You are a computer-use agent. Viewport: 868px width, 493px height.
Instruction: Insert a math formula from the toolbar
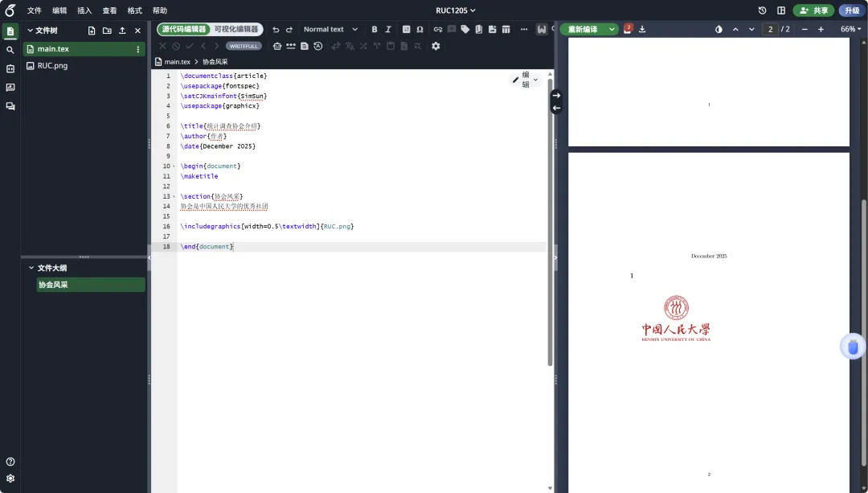tap(407, 30)
